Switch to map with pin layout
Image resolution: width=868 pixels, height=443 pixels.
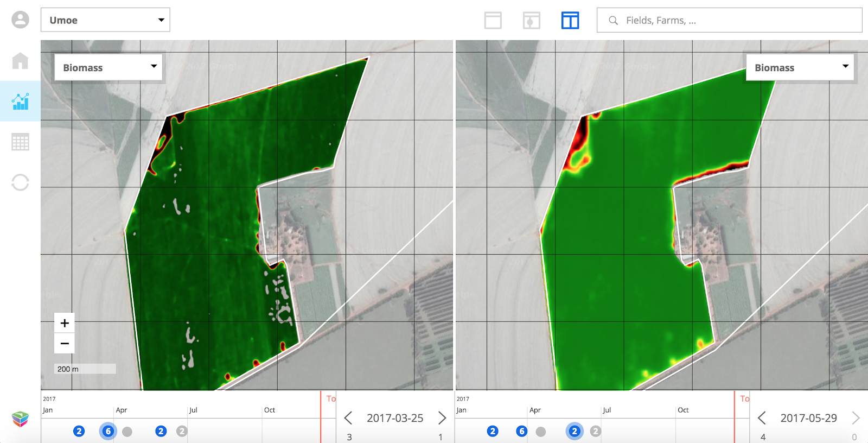(x=531, y=21)
